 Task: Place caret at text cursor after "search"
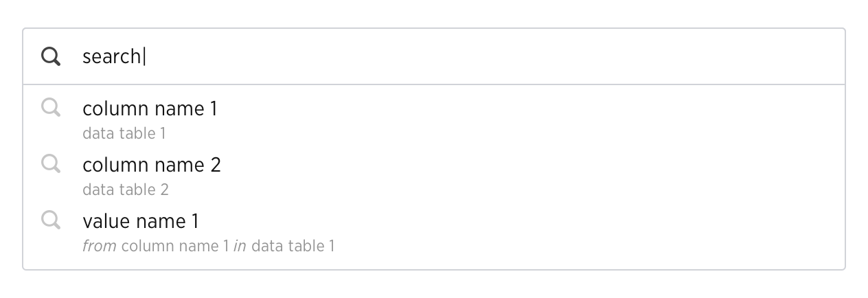[x=144, y=56]
